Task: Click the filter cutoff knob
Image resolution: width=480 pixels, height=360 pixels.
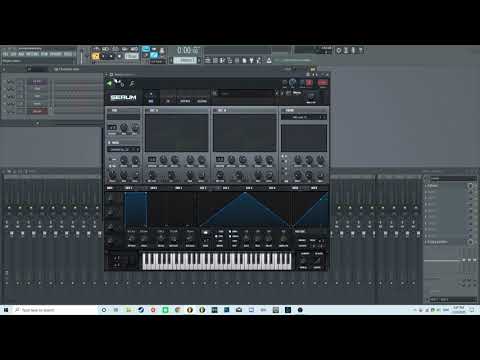Action: click(298, 160)
